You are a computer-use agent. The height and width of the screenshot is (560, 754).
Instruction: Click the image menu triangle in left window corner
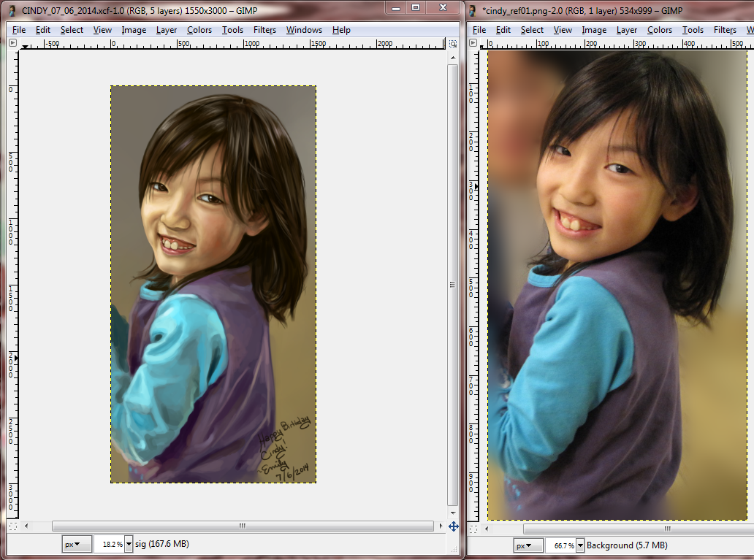(x=12, y=43)
